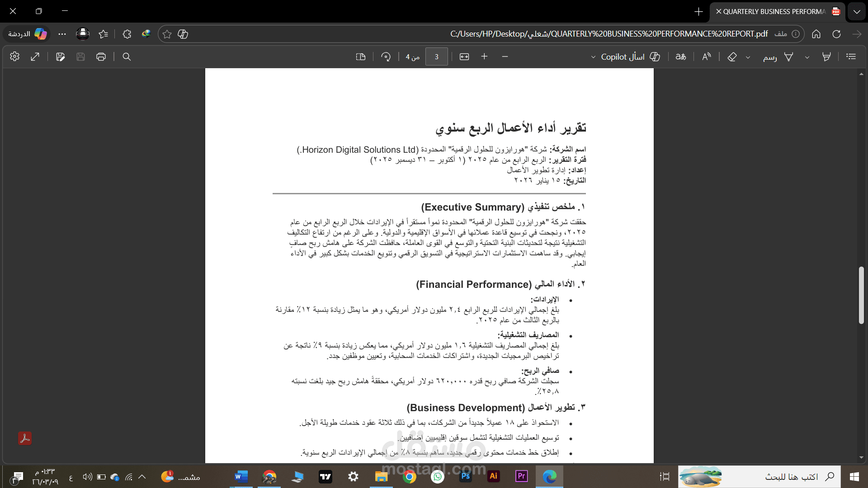Screen dimensions: 868x488
Task: Print the PDF document
Action: point(101,56)
